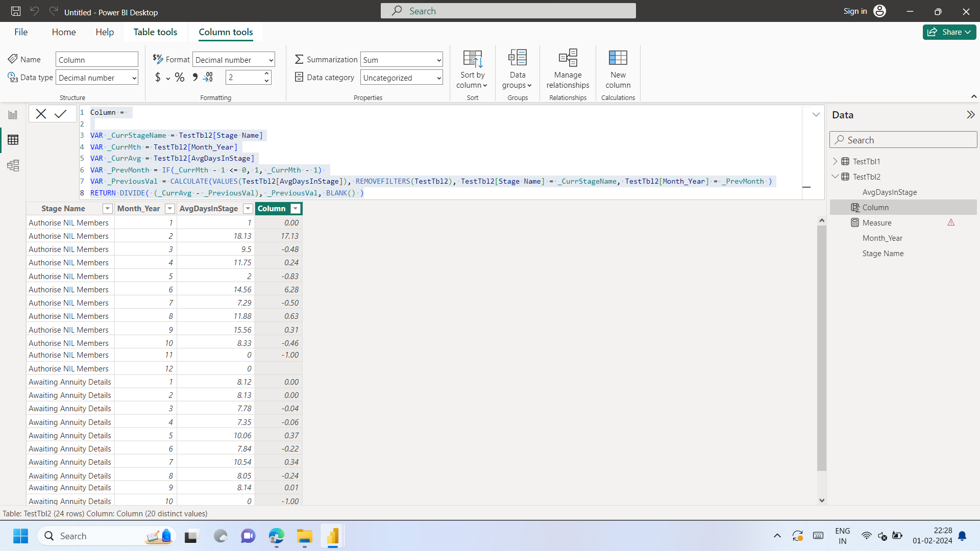Viewport: 980px width, 551px height.
Task: Expand the TestTbl1 table in the Data pane
Action: tap(835, 161)
